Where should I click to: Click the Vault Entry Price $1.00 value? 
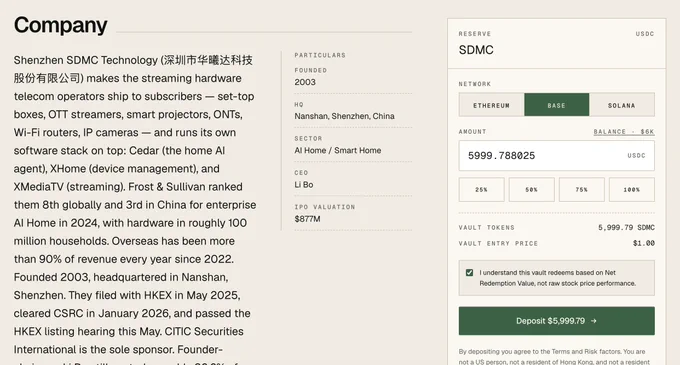pos(644,243)
